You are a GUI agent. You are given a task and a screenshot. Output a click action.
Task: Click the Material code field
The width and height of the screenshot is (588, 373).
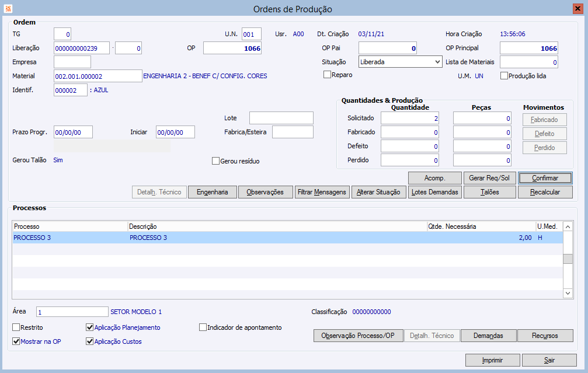click(x=98, y=76)
